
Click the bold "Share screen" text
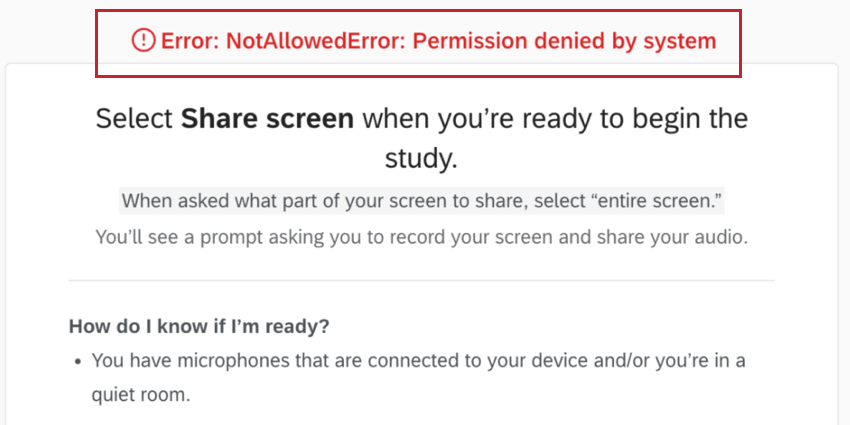[267, 119]
